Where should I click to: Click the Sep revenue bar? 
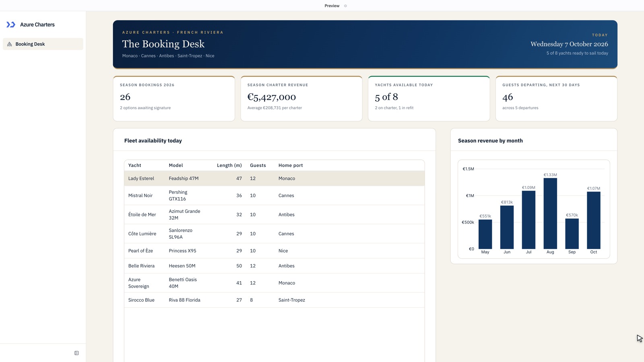pos(572,234)
